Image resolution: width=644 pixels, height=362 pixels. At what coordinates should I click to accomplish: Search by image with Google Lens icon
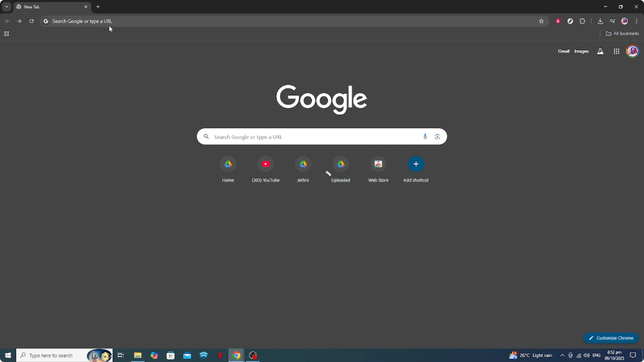point(437,137)
